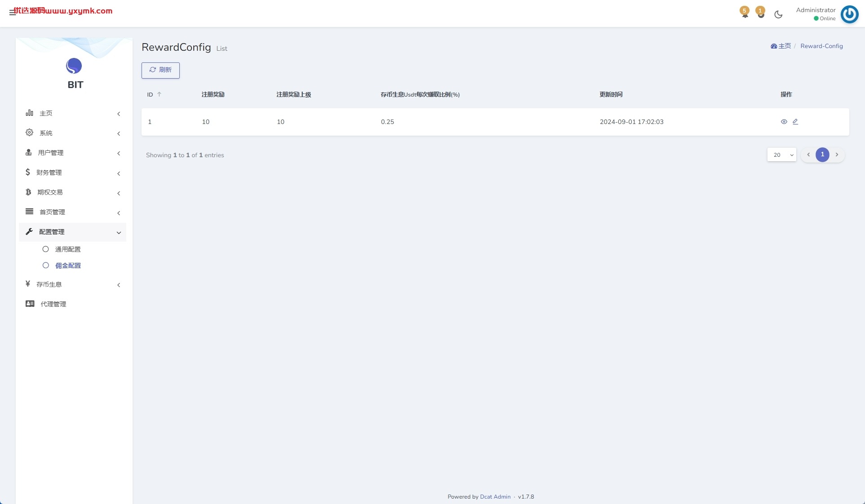Expand the 主页 menu chevron
The height and width of the screenshot is (504, 865).
[x=119, y=114]
